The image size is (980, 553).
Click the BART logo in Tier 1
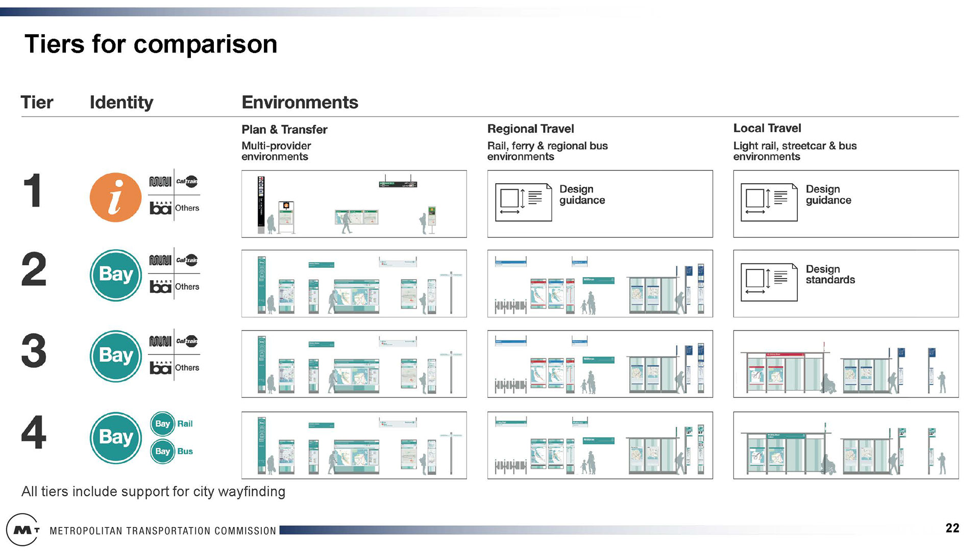[x=160, y=208]
